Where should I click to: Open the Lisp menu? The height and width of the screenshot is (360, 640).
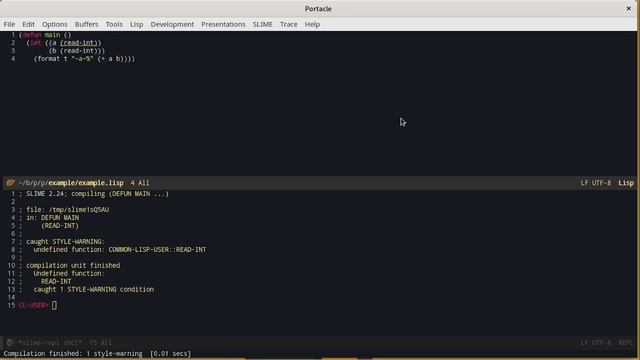click(x=137, y=24)
